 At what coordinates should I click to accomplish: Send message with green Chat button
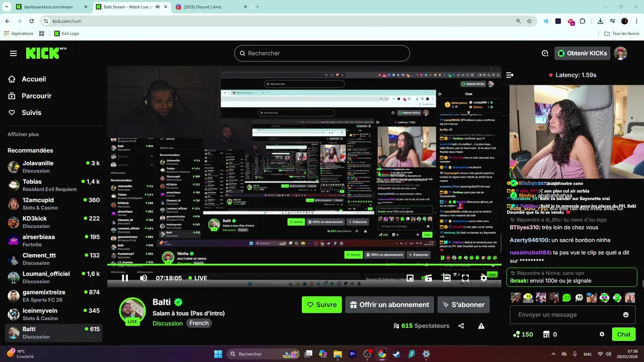[623, 334]
